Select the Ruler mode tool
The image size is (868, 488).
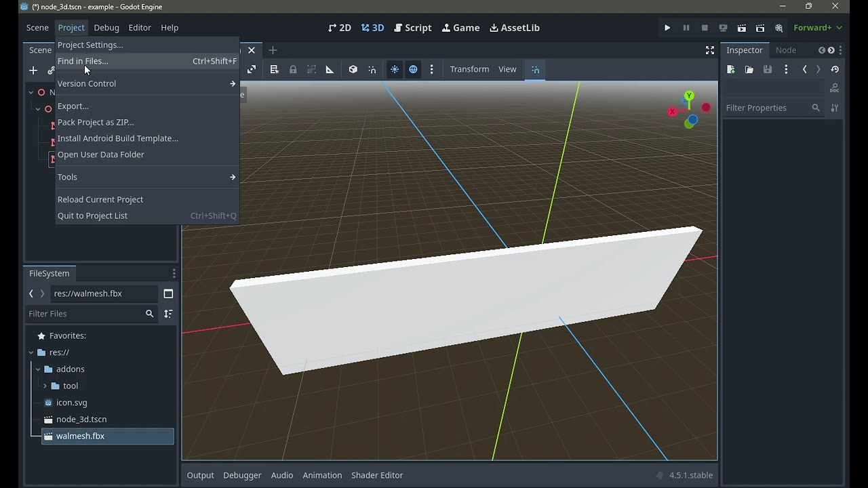[x=330, y=69]
